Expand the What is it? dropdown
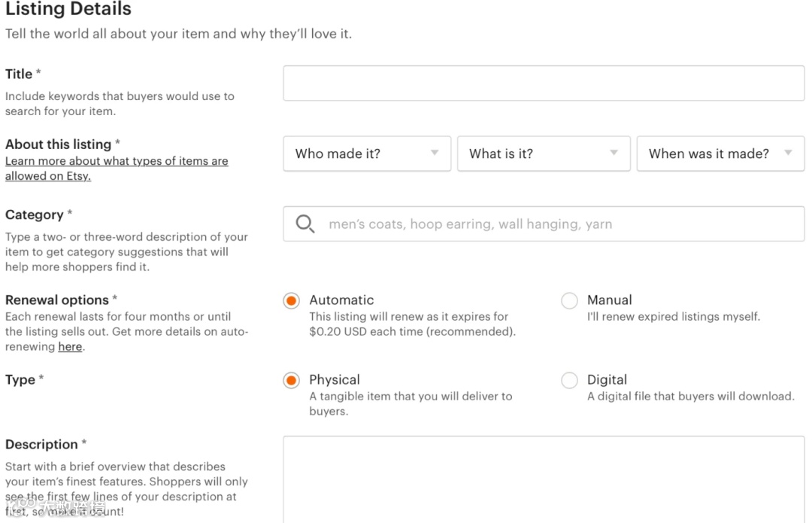This screenshot has width=812, height=523. 526,154
